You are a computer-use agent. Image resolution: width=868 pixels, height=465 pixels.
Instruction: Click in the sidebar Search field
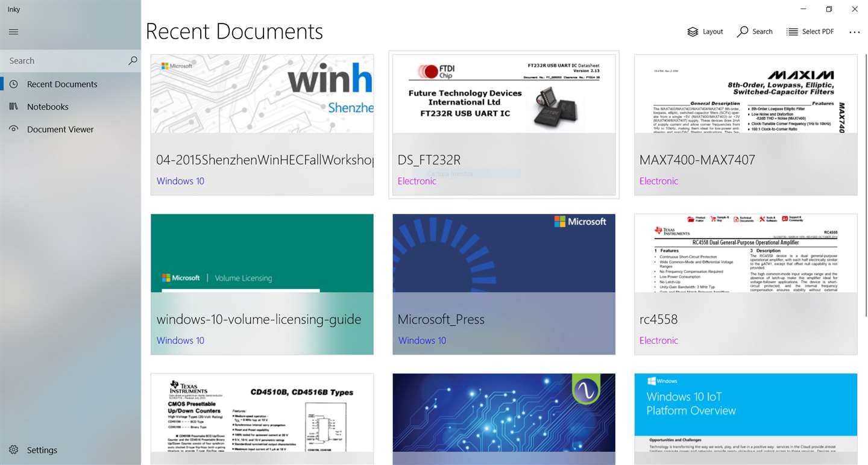(x=71, y=61)
